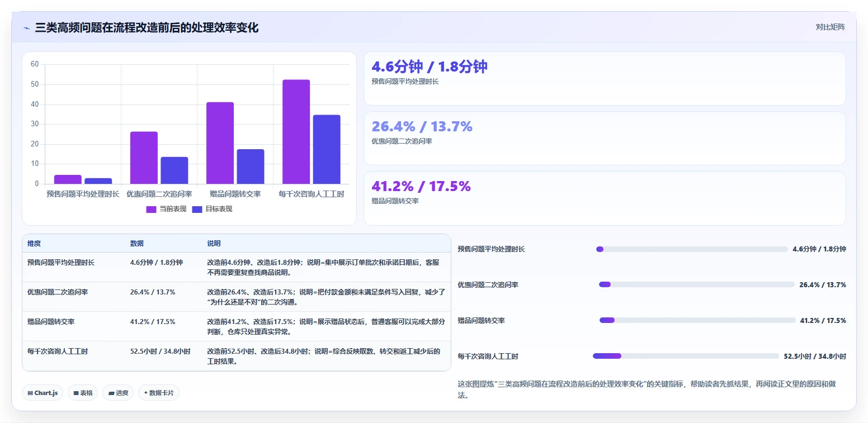Click the 进度 chip
This screenshot has height=423, width=868.
(118, 393)
